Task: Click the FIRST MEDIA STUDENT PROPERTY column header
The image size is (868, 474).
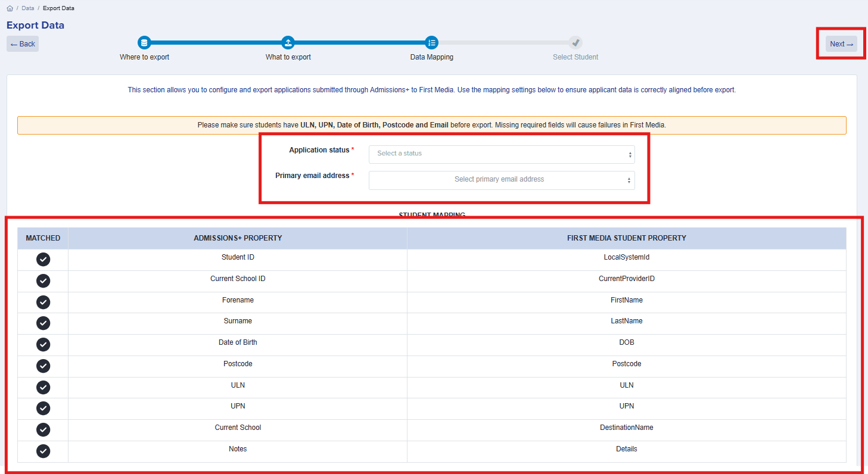Action: [627, 238]
